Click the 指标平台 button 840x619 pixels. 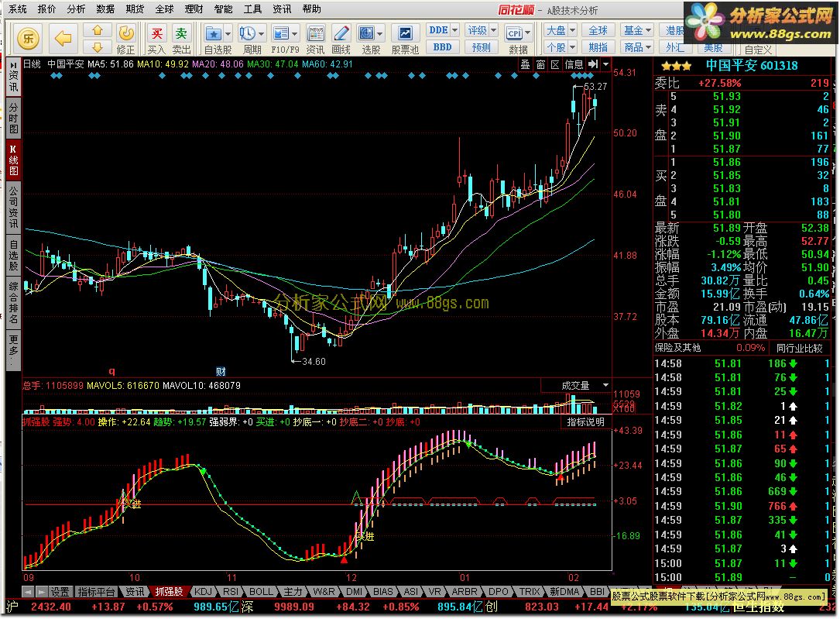click(x=97, y=592)
